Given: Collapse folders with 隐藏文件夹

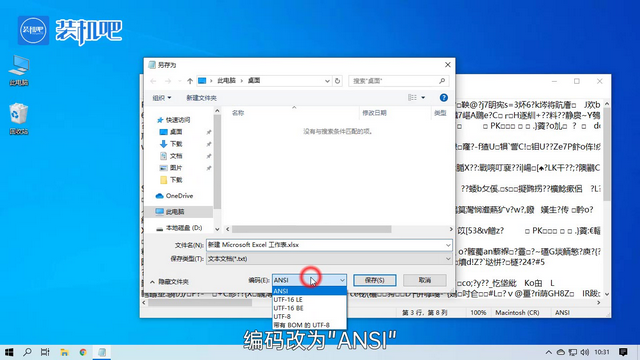Looking at the screenshot, I should tap(169, 282).
